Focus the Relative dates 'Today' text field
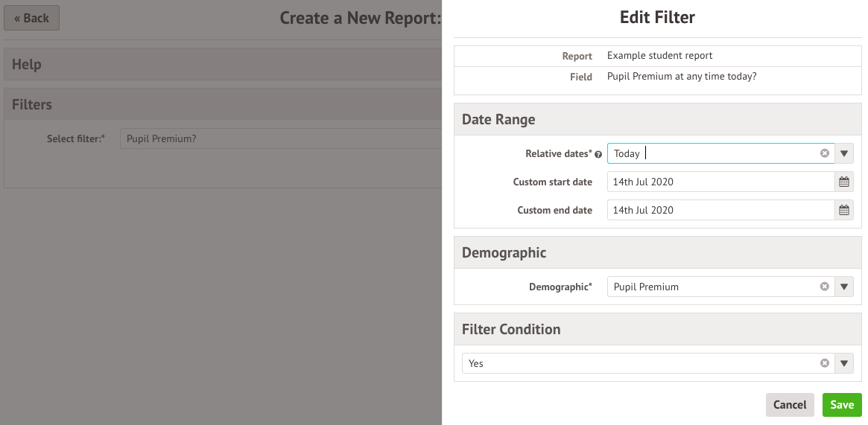Viewport: 868px width, 425px height. [712, 153]
